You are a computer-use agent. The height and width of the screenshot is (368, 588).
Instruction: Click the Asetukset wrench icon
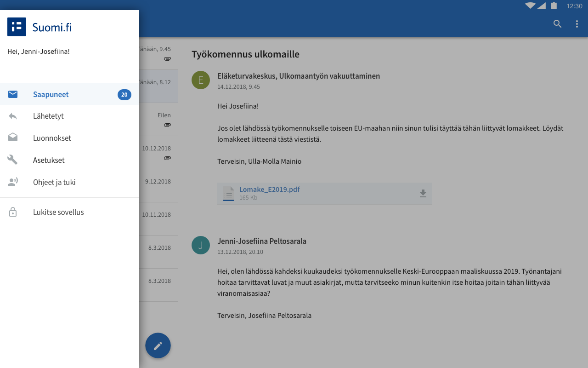coord(13,160)
